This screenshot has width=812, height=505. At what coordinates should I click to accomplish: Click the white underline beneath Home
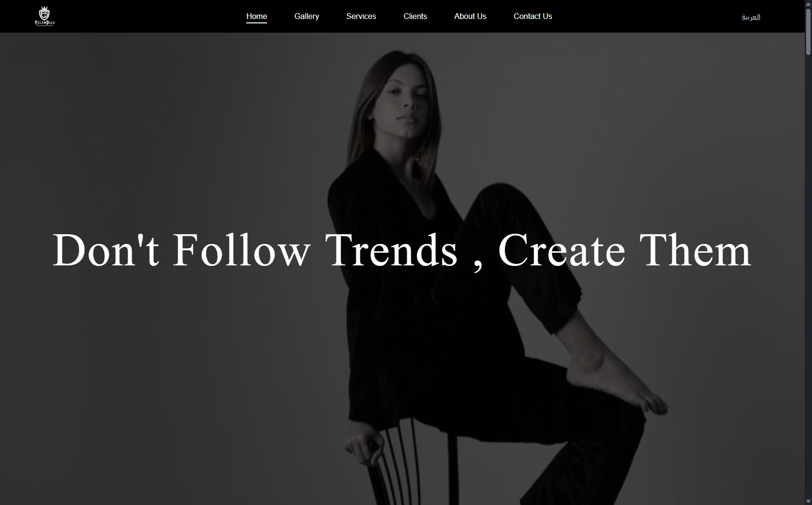coord(256,23)
